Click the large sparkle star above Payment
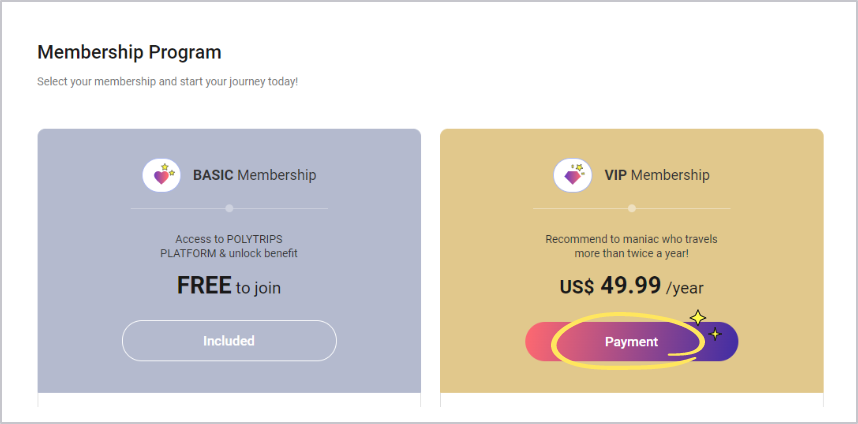The width and height of the screenshot is (858, 424). point(697,318)
